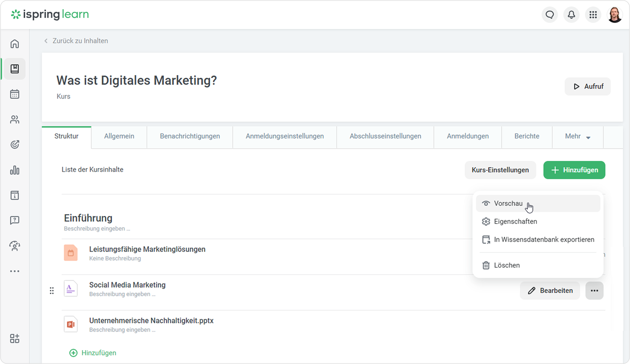Choose Löschen in the context menu

tap(507, 266)
